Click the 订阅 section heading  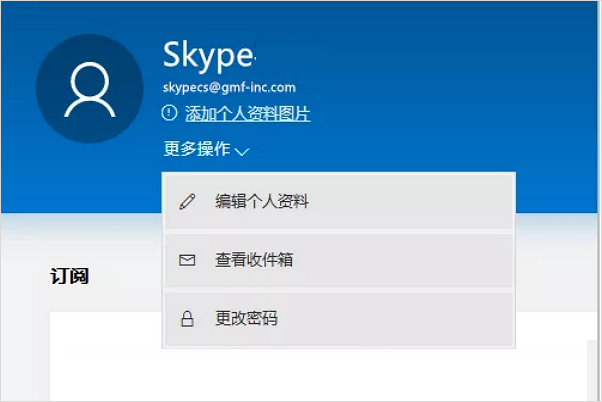pyautogui.click(x=69, y=276)
